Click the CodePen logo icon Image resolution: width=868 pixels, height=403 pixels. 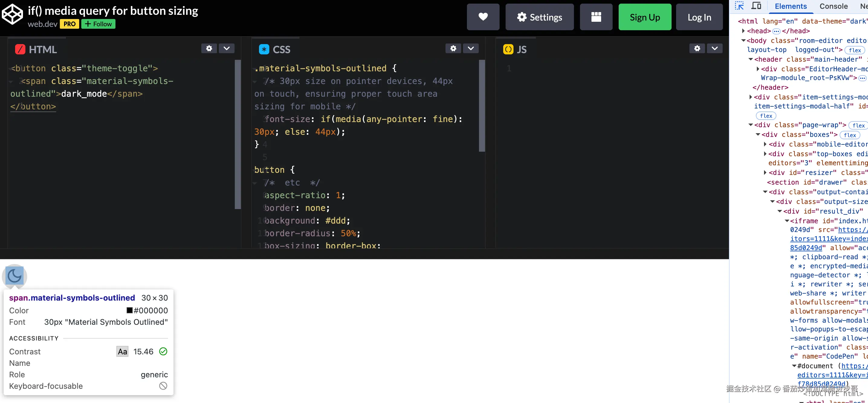12,14
